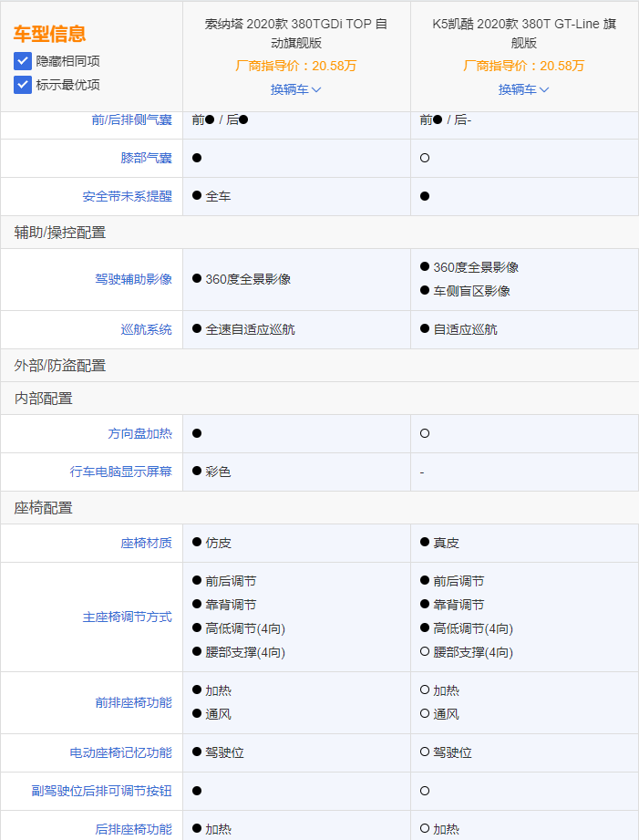
Task: Open the 副驾驶位后排可调节按钮 link
Action: point(101,791)
